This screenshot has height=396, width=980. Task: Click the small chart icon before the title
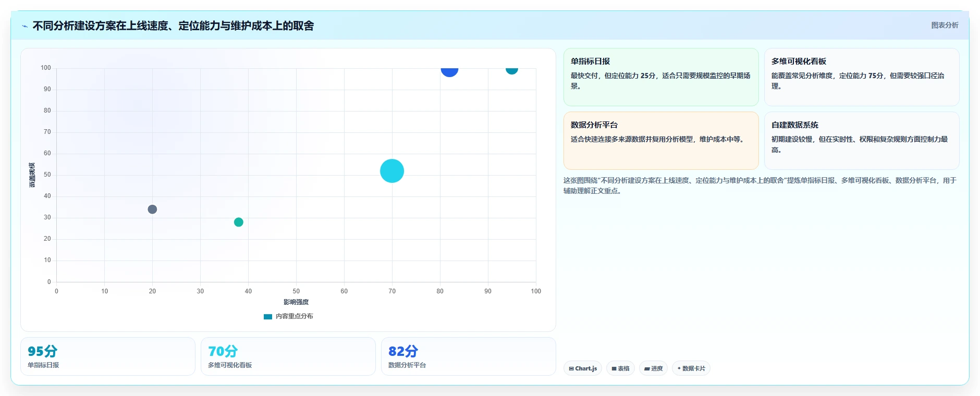coord(24,26)
